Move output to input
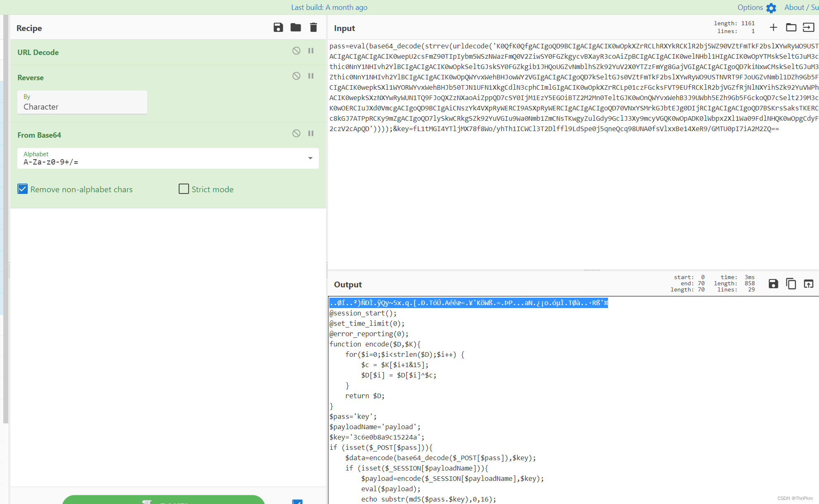 point(809,284)
